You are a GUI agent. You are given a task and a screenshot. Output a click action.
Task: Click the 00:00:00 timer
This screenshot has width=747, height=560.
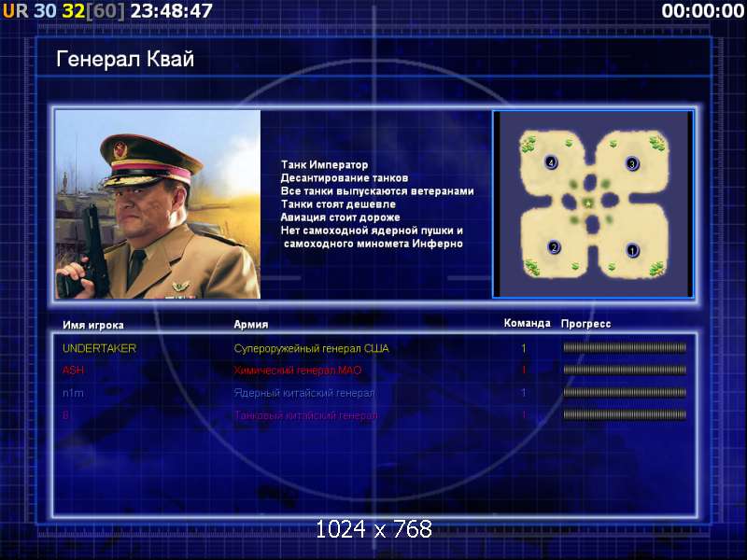coord(703,11)
